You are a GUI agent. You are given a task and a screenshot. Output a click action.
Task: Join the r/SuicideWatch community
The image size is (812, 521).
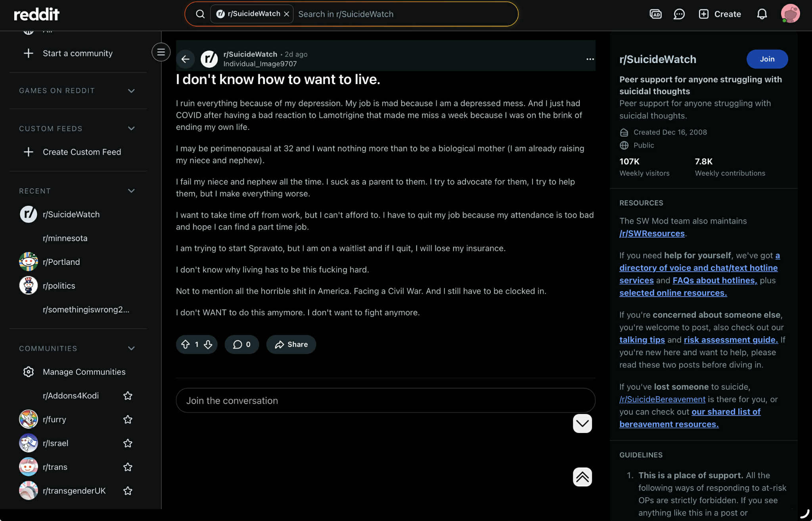point(767,59)
